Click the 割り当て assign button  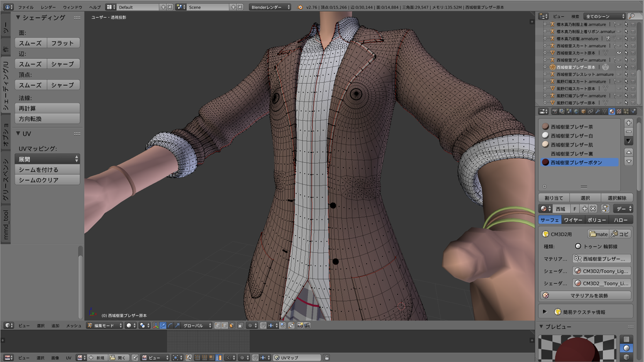pos(553,198)
